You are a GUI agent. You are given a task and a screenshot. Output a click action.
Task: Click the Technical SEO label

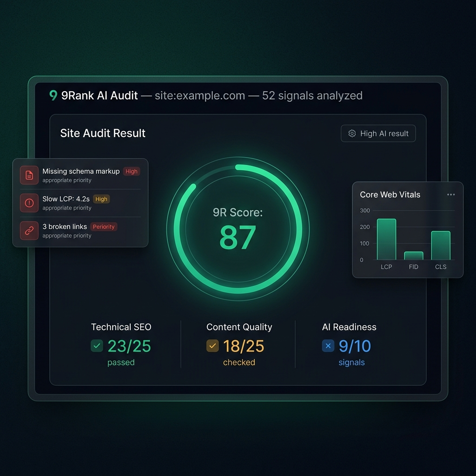pyautogui.click(x=121, y=327)
